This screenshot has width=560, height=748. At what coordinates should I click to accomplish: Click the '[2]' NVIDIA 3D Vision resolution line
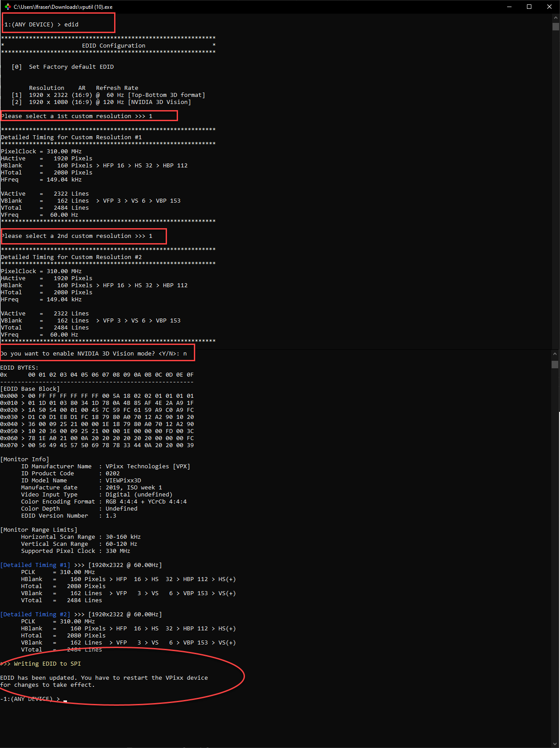[101, 102]
